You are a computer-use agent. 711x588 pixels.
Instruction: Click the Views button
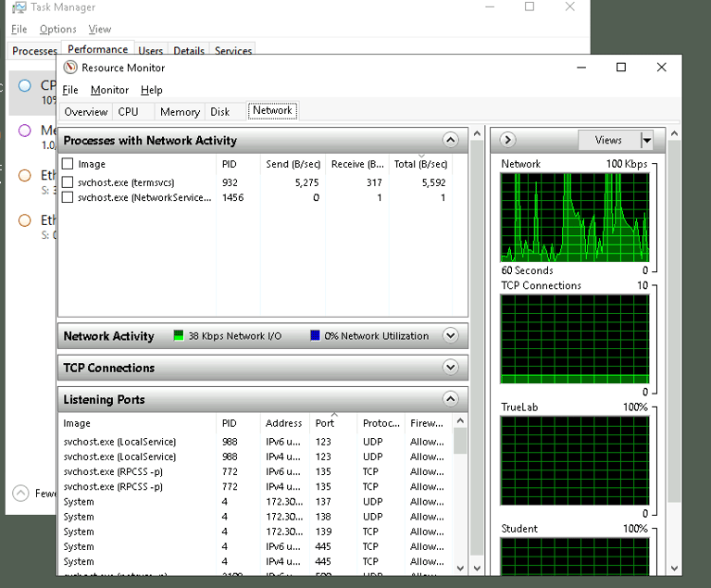609,140
